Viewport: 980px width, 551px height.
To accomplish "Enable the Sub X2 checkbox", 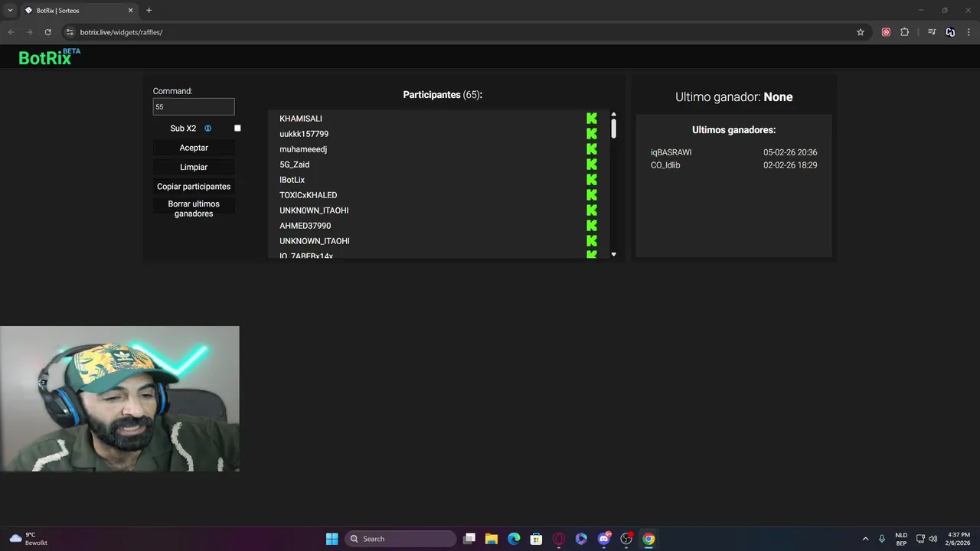I will click(x=237, y=129).
